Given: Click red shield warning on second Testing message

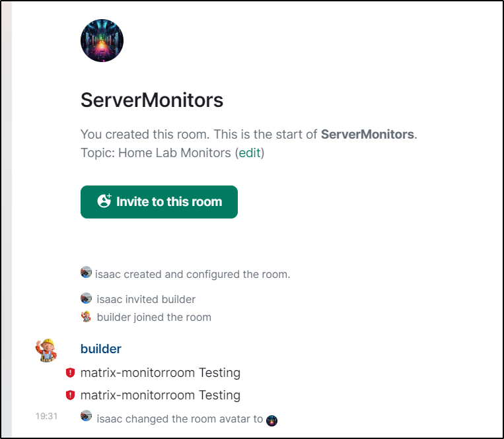Looking at the screenshot, I should coord(70,395).
